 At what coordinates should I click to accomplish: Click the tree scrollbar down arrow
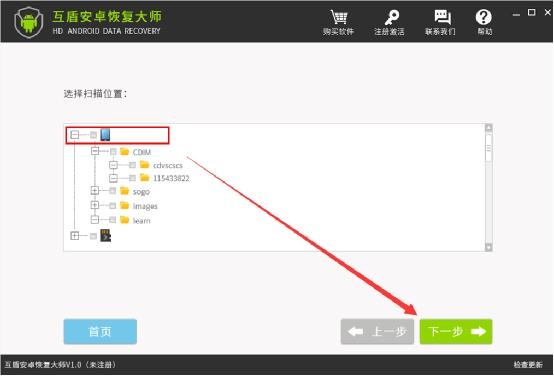(489, 247)
